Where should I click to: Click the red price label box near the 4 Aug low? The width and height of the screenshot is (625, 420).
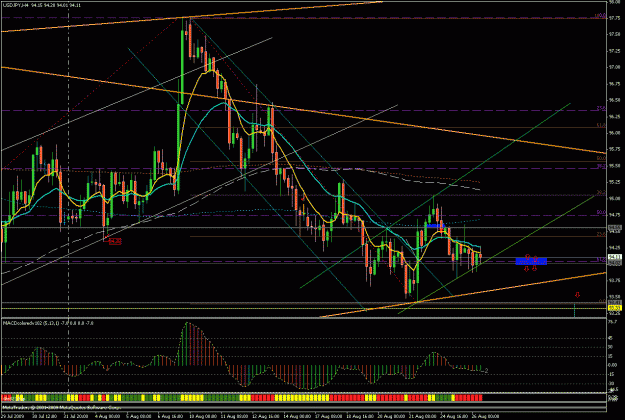(x=115, y=241)
